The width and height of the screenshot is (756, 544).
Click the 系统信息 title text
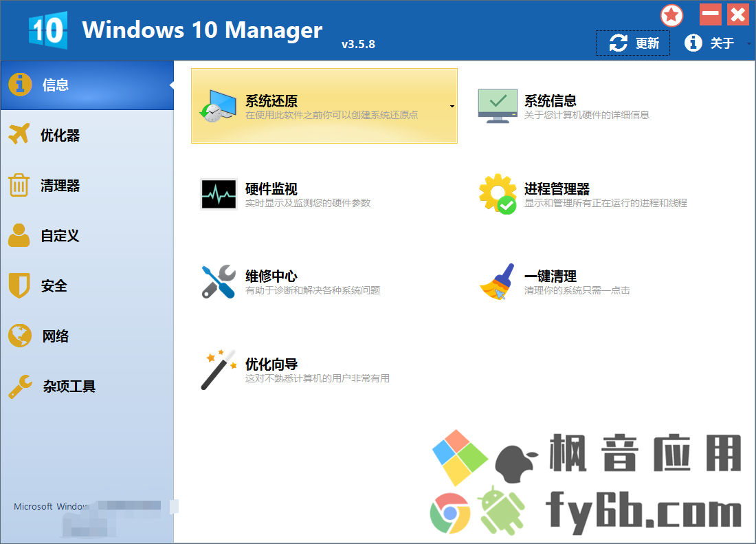[551, 101]
